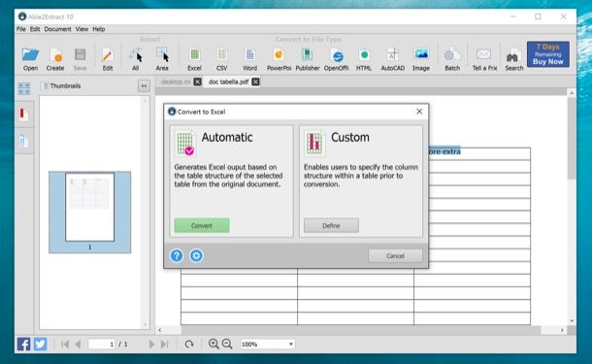Click the document scrollbar up arrow
Viewport: 592px width, 364px height.
(572, 93)
